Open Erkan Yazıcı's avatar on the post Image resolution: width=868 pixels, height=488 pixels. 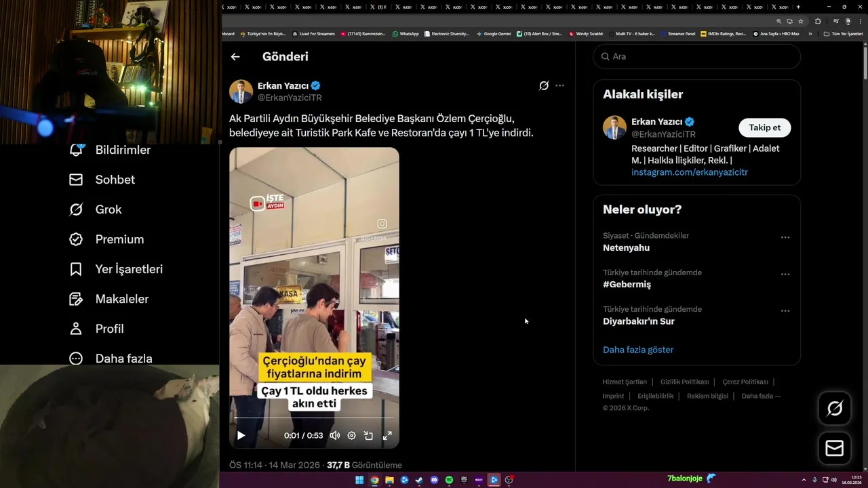[x=241, y=91]
